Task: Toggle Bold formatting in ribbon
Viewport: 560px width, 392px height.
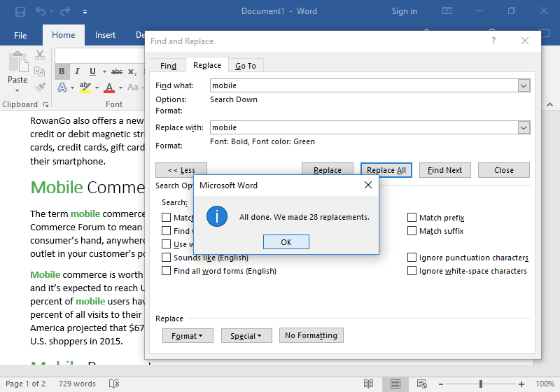Action: pos(62,71)
